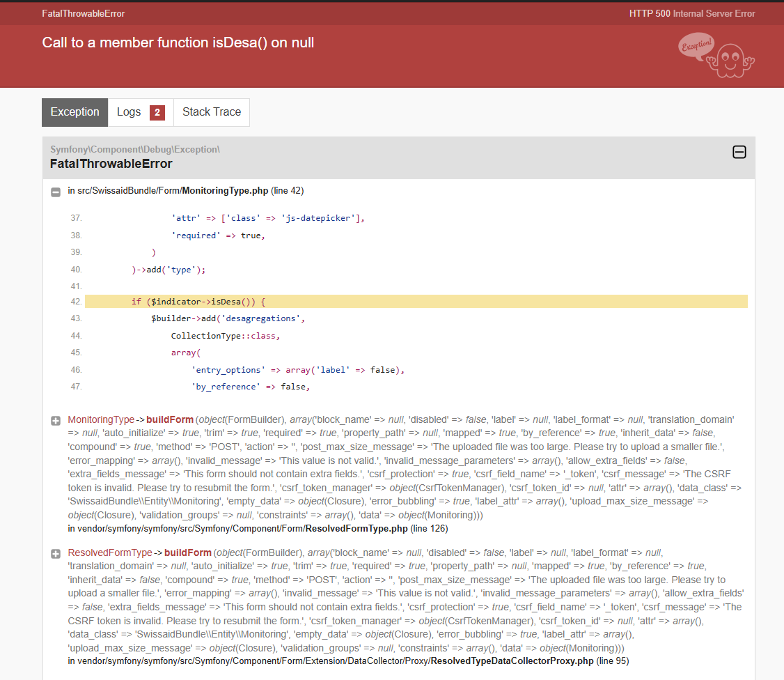Screen dimensions: 784x680
Task: Click code line 40 ->add('type')
Action: coord(168,270)
